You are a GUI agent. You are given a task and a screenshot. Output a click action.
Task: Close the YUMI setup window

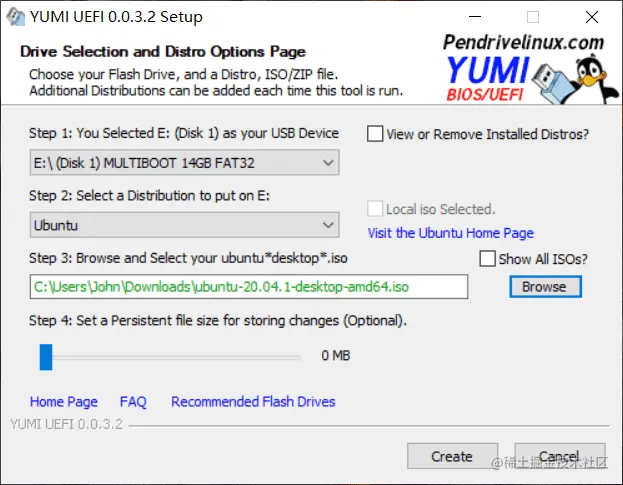(x=592, y=17)
